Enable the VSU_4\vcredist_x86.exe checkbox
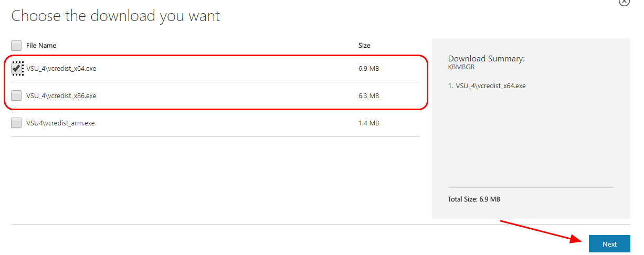This screenshot has width=644, height=255. (16, 96)
